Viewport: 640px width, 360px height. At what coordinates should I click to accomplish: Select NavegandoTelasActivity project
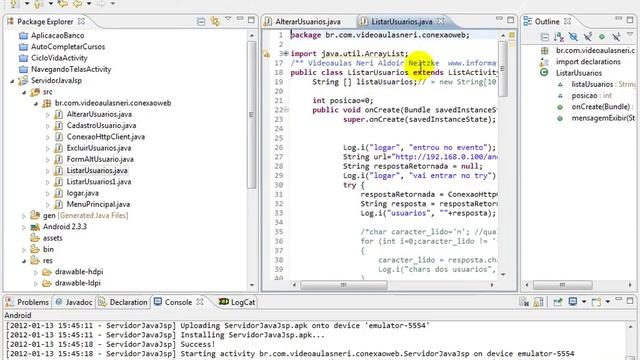[x=71, y=69]
